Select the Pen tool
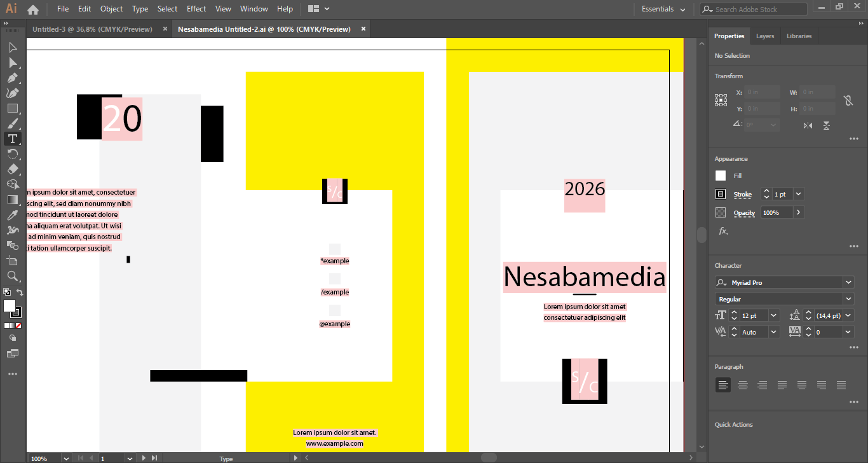The height and width of the screenshot is (463, 868). click(x=12, y=78)
